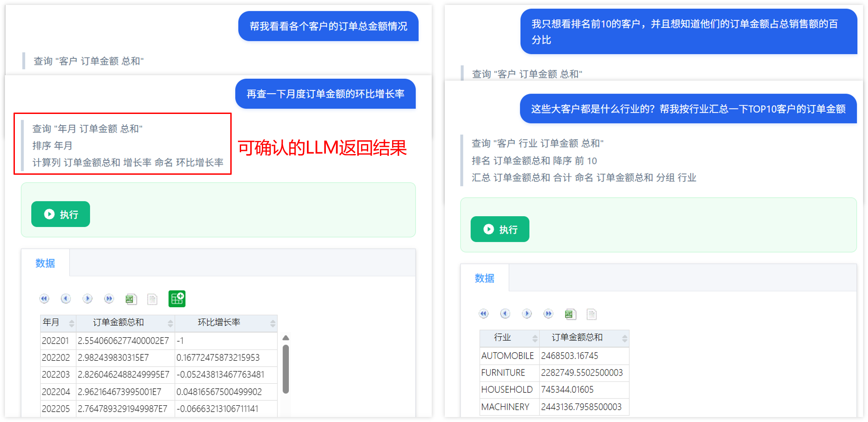868x422 pixels.
Task: Go to first page in right data panel
Action: 484,314
